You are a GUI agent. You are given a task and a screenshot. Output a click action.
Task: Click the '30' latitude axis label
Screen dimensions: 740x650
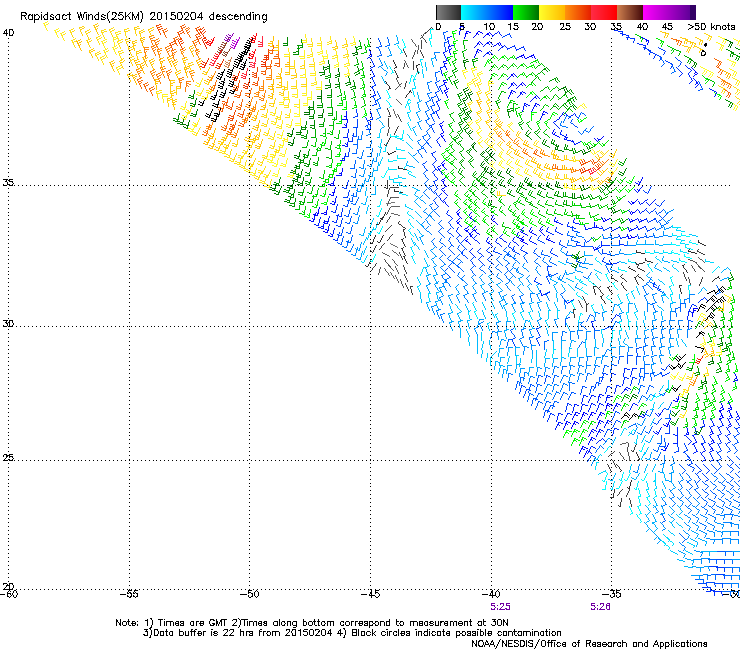coord(8,323)
